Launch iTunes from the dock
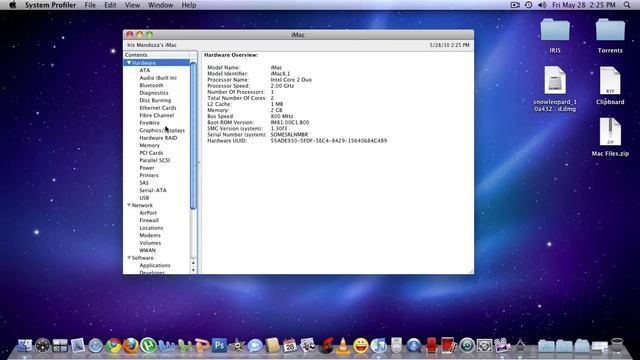The image size is (640, 360). tap(378, 345)
